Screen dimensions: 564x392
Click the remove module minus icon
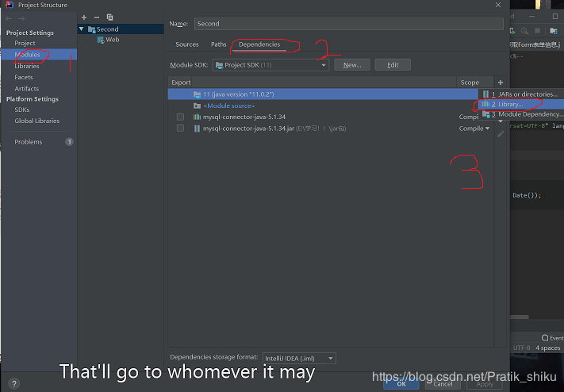[97, 17]
